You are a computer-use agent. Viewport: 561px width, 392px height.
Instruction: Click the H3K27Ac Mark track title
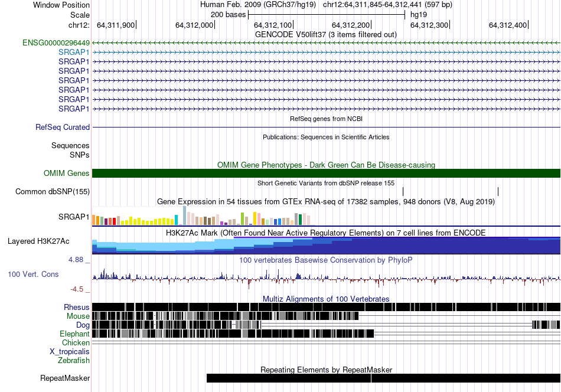pyautogui.click(x=326, y=233)
